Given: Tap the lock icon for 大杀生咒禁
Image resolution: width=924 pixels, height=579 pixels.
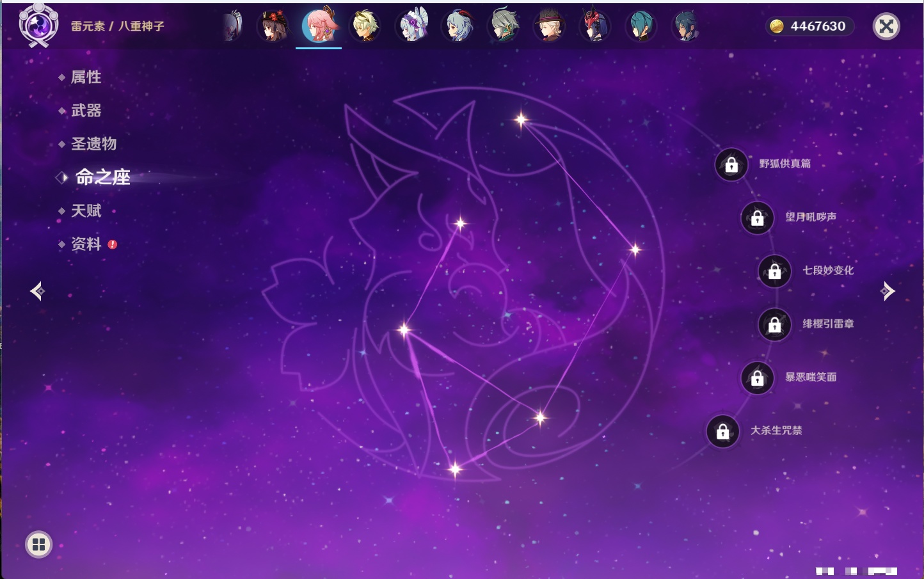Looking at the screenshot, I should click(x=723, y=432).
